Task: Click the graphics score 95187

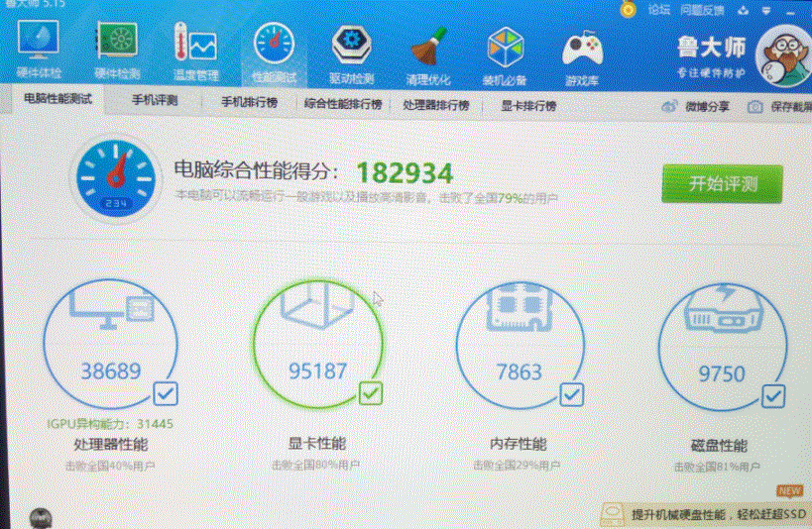Action: point(317,370)
